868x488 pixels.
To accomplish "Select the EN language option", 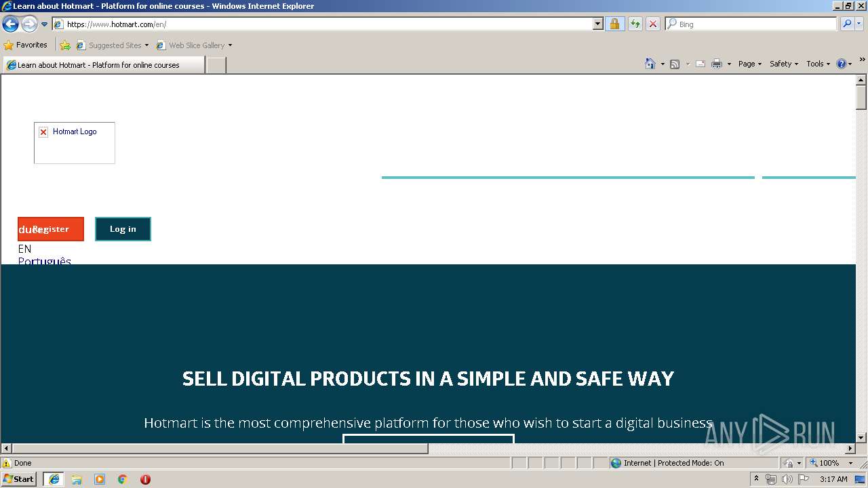I will [25, 249].
